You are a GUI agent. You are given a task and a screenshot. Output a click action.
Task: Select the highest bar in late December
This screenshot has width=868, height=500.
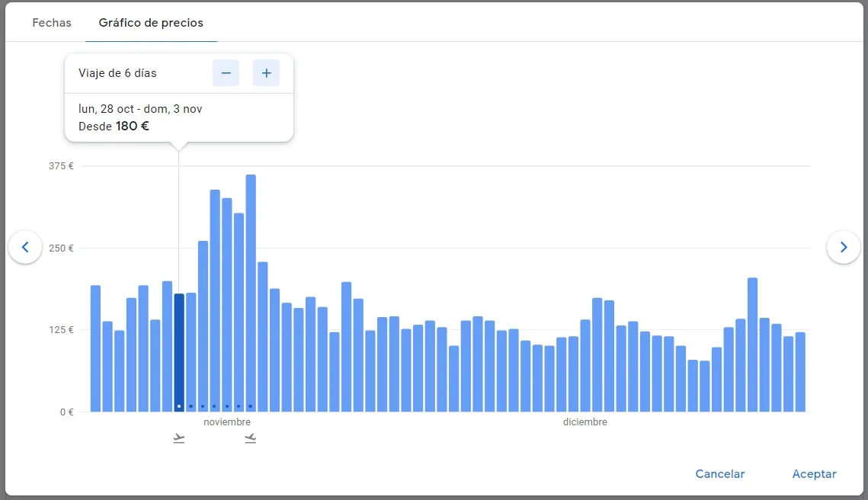(752, 345)
